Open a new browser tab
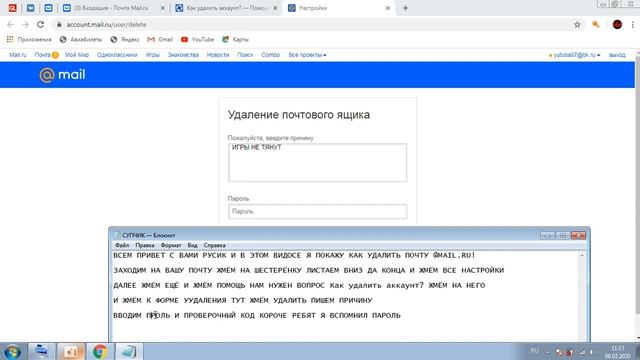The height and width of the screenshot is (360, 640). pyautogui.click(x=405, y=8)
